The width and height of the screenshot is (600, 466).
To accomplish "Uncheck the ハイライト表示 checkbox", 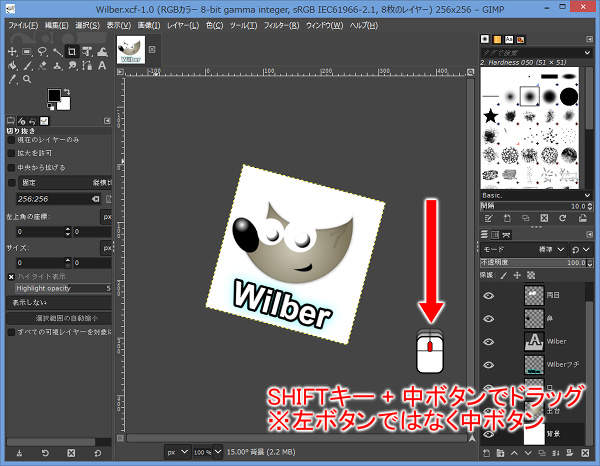I will pos(11,275).
